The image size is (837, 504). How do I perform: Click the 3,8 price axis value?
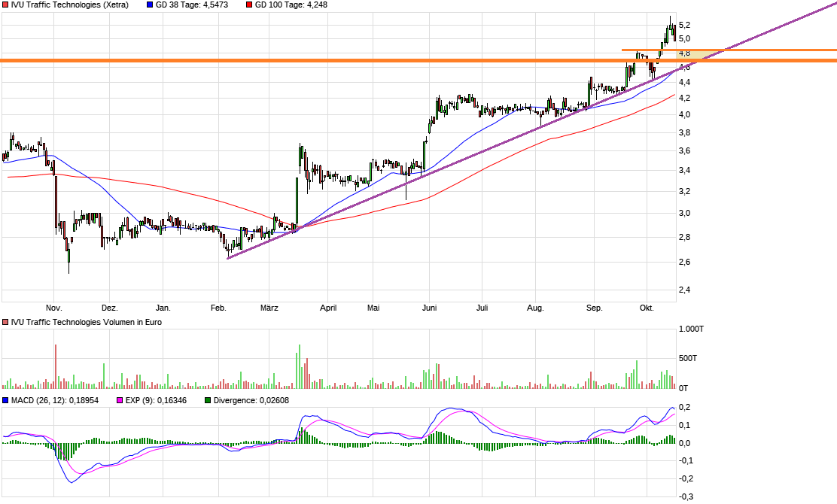684,133
